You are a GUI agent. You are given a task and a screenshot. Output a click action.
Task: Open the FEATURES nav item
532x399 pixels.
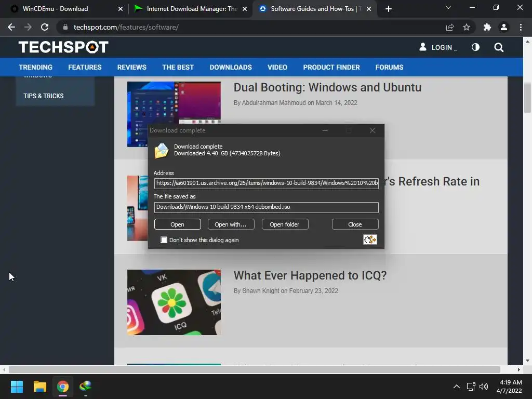[x=85, y=67]
